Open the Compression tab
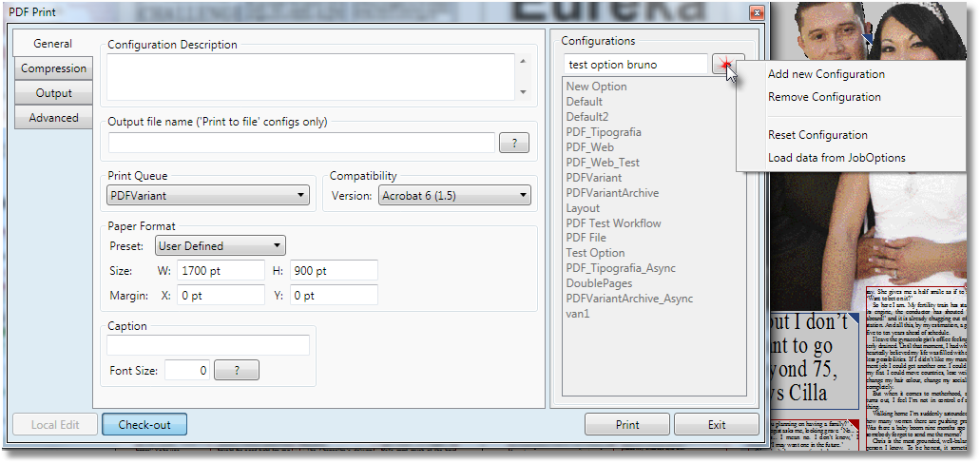980x464 pixels. [54, 68]
